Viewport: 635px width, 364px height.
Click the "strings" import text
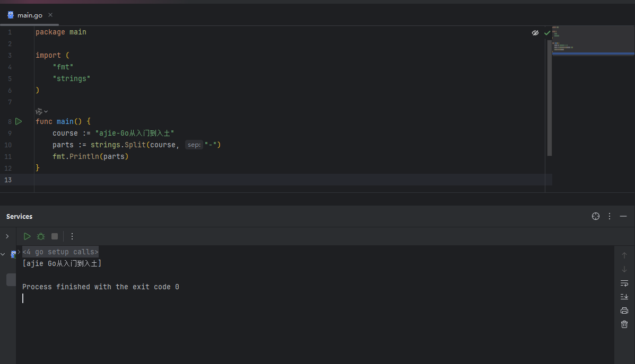71,78
